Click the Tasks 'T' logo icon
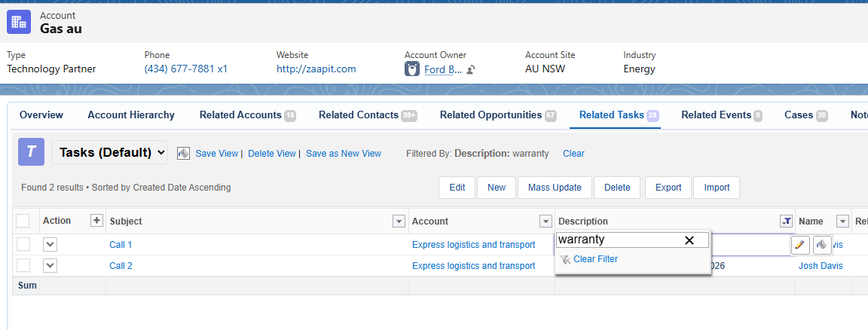The width and height of the screenshot is (868, 330). click(31, 151)
